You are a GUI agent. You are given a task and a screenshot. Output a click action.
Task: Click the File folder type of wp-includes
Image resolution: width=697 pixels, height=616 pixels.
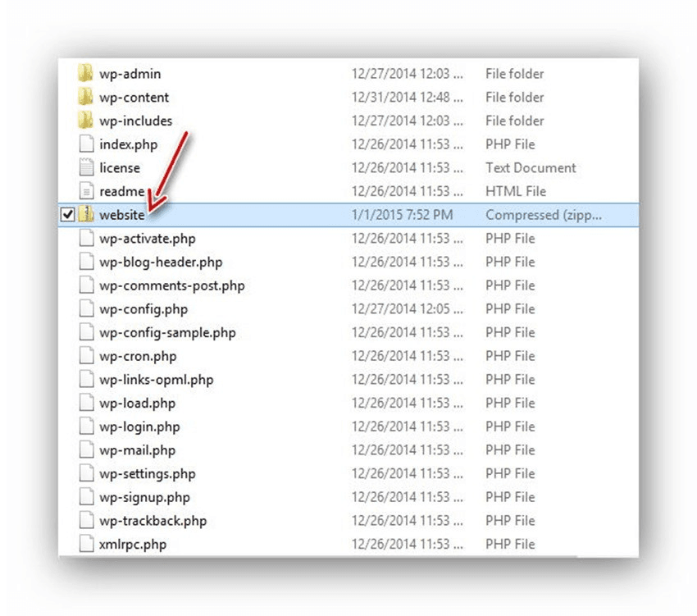click(x=514, y=121)
